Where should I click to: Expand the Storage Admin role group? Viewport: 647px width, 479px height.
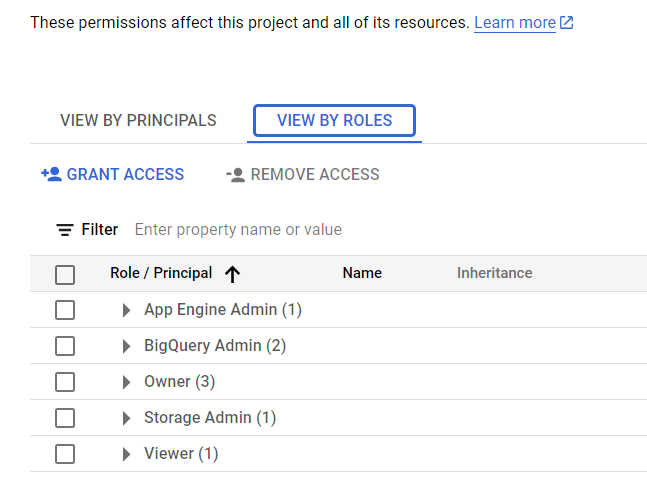point(126,418)
